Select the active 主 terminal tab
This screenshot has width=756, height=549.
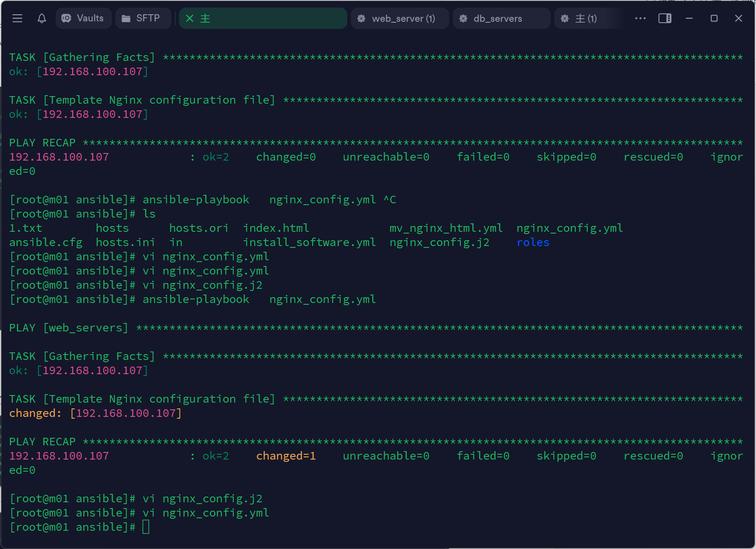pos(263,18)
